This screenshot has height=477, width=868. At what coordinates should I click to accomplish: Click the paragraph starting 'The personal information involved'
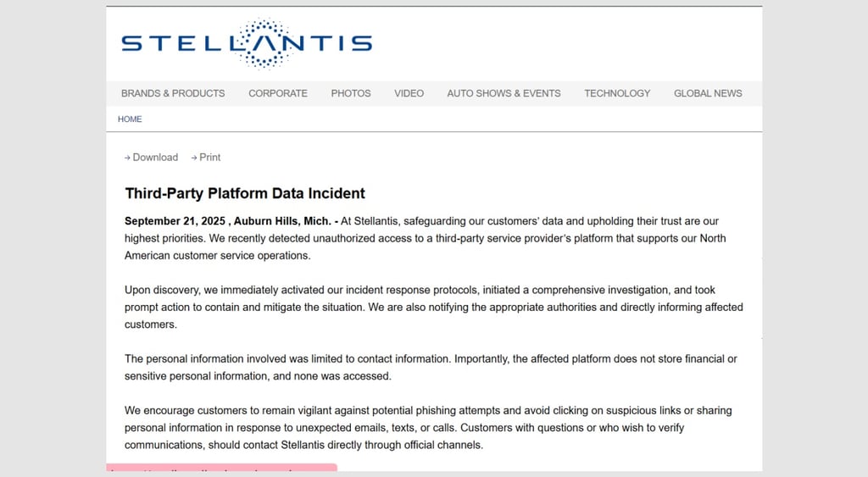click(431, 368)
